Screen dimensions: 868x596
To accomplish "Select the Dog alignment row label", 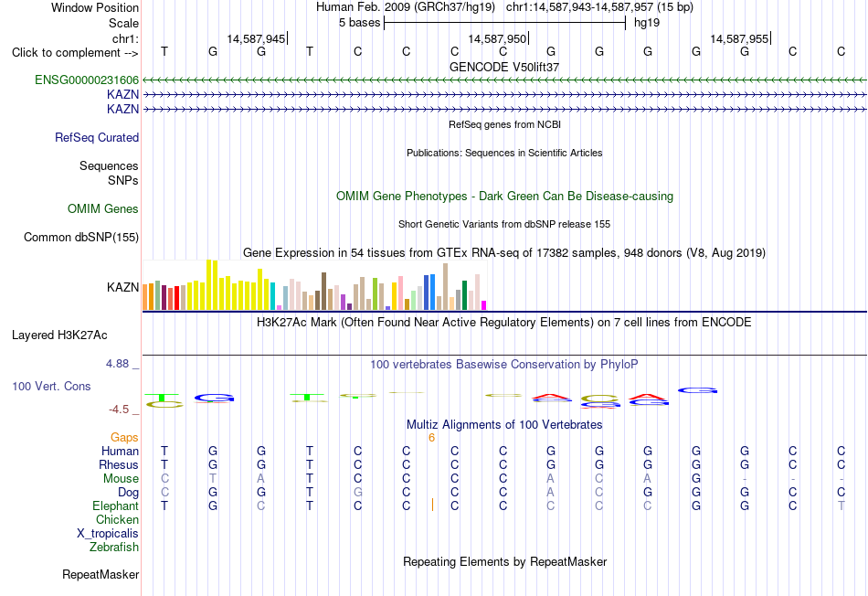I will [x=129, y=493].
